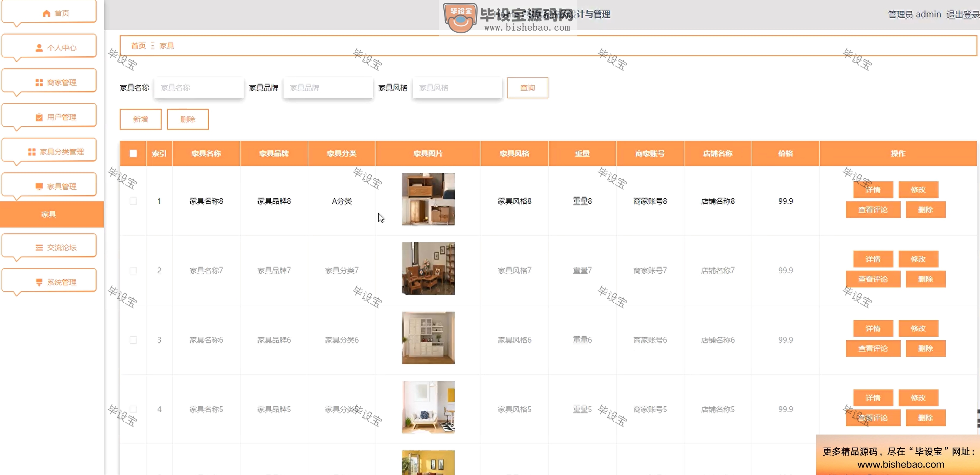
Task: Click the icon beside 系统管理
Action: (39, 283)
